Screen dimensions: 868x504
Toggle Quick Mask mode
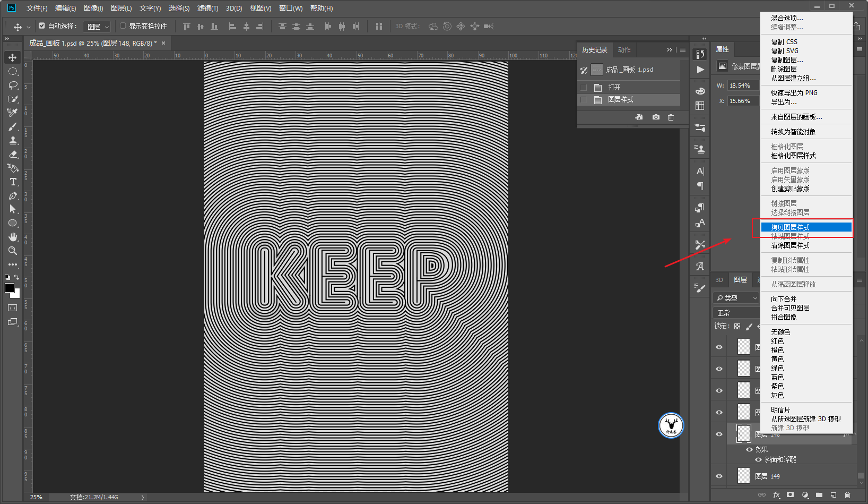point(13,308)
